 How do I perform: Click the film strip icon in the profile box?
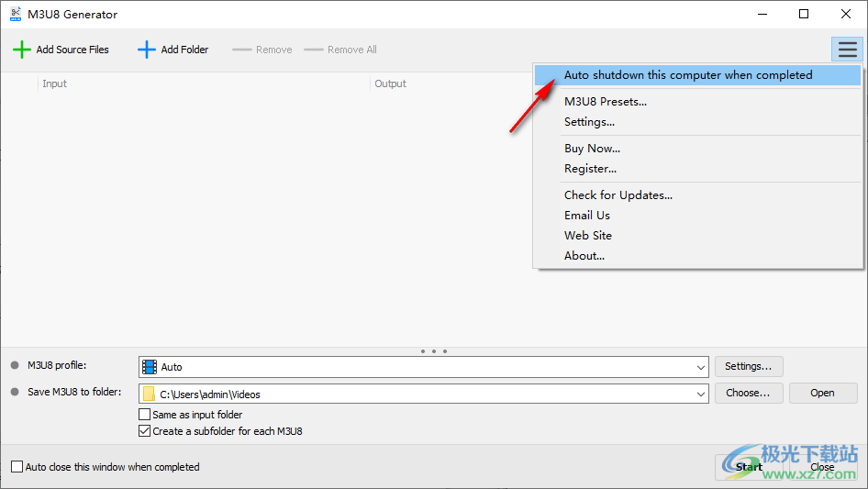coord(150,367)
